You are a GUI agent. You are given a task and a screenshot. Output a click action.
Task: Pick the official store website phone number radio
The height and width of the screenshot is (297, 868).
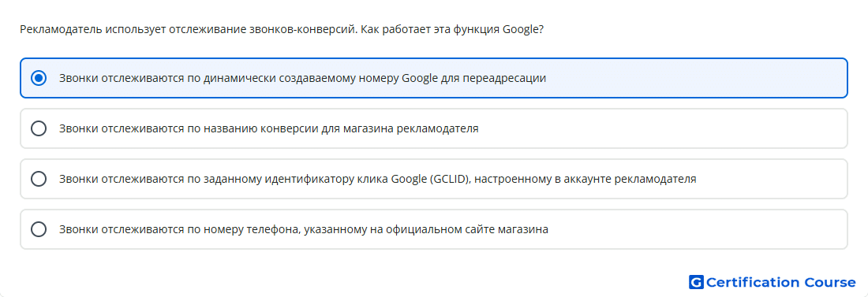pyautogui.click(x=39, y=229)
